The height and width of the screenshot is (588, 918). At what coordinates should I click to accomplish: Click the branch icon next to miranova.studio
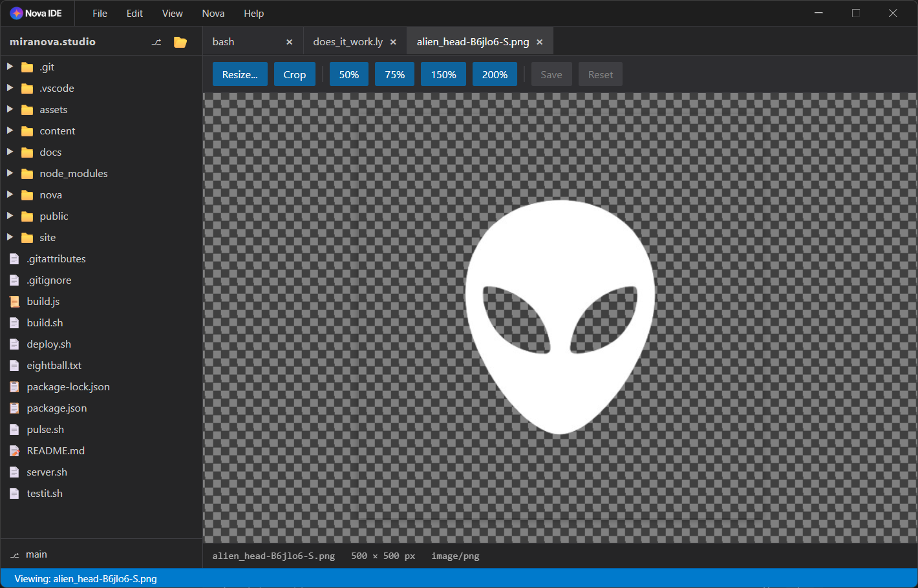(156, 41)
